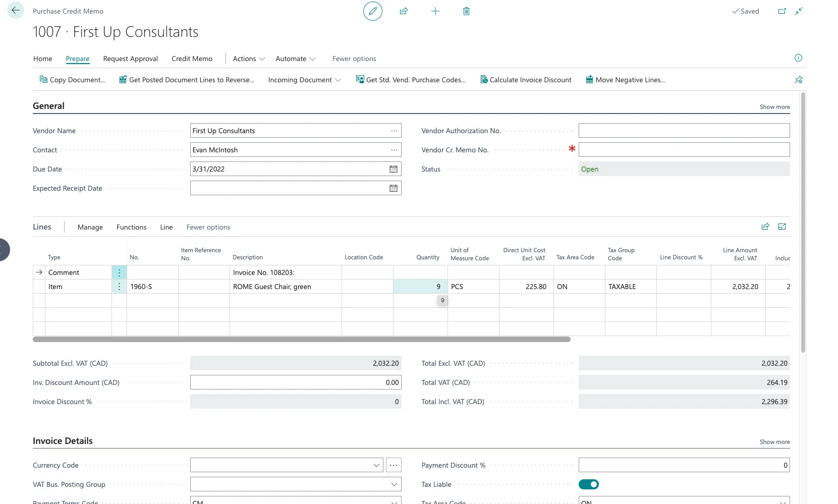Go back with the arrow button
The height and width of the screenshot is (504, 838).
[x=16, y=11]
